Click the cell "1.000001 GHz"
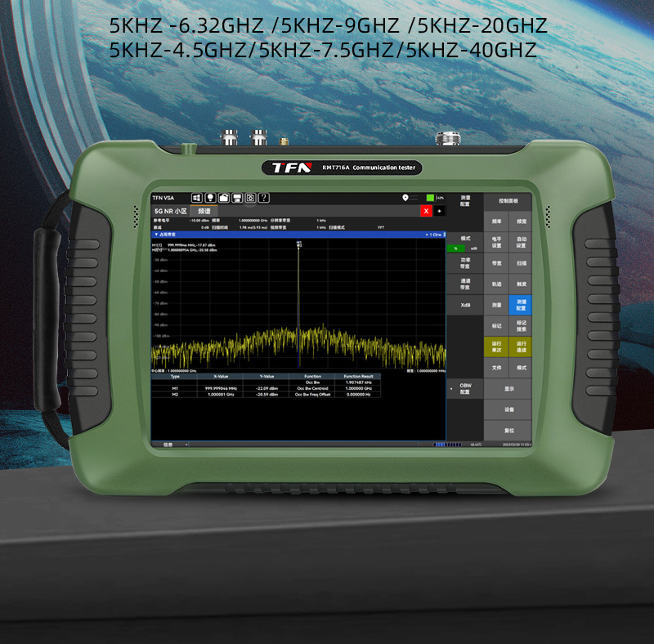 pos(221,394)
